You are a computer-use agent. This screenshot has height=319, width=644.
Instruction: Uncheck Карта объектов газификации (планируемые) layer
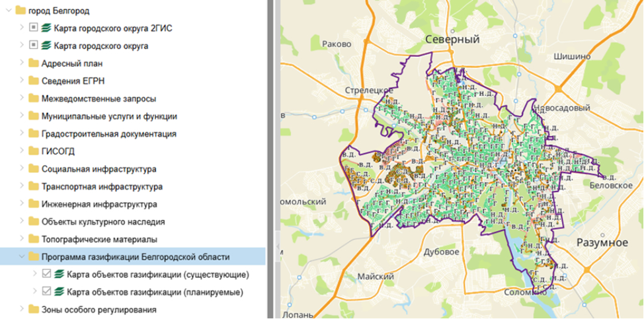point(47,292)
